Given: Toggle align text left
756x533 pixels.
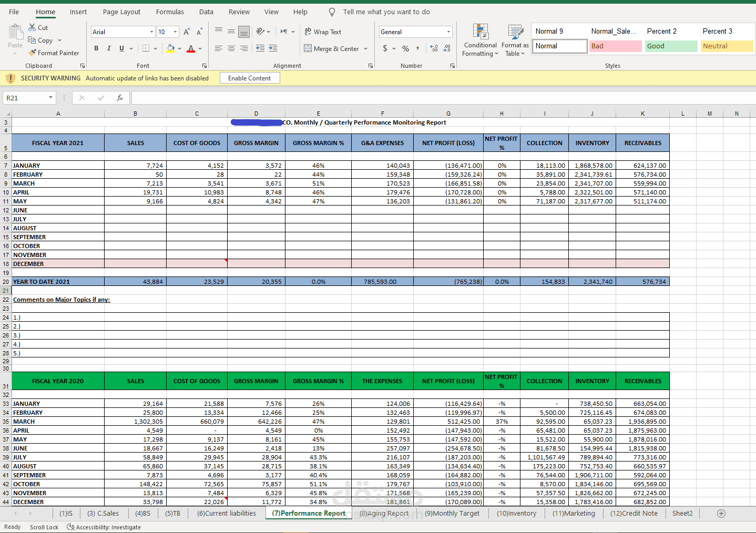Looking at the screenshot, I should coord(219,48).
